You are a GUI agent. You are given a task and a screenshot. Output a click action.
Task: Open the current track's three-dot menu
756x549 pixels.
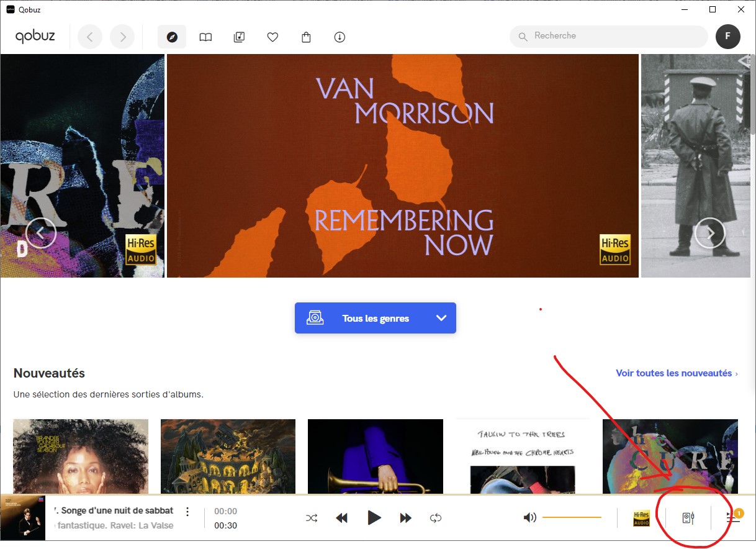pos(187,512)
